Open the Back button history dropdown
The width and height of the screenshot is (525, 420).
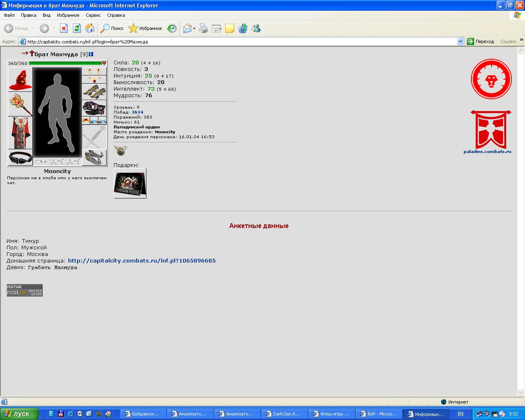click(x=33, y=28)
